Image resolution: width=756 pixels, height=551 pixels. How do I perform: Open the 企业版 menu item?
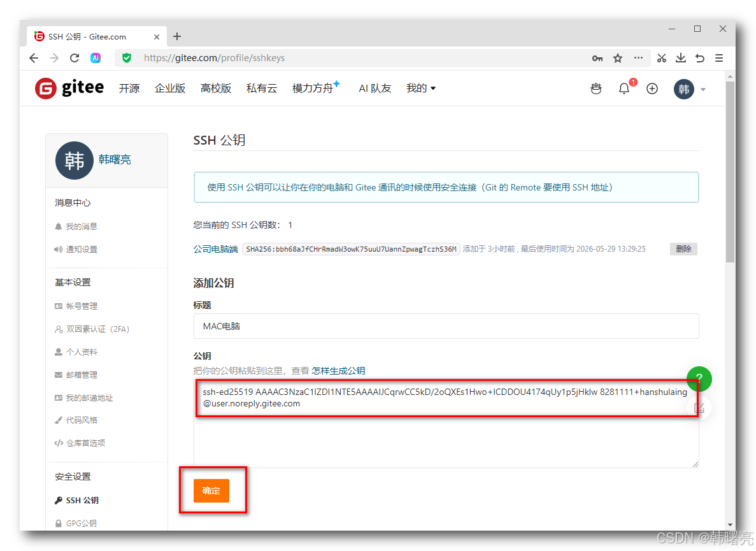coord(169,88)
